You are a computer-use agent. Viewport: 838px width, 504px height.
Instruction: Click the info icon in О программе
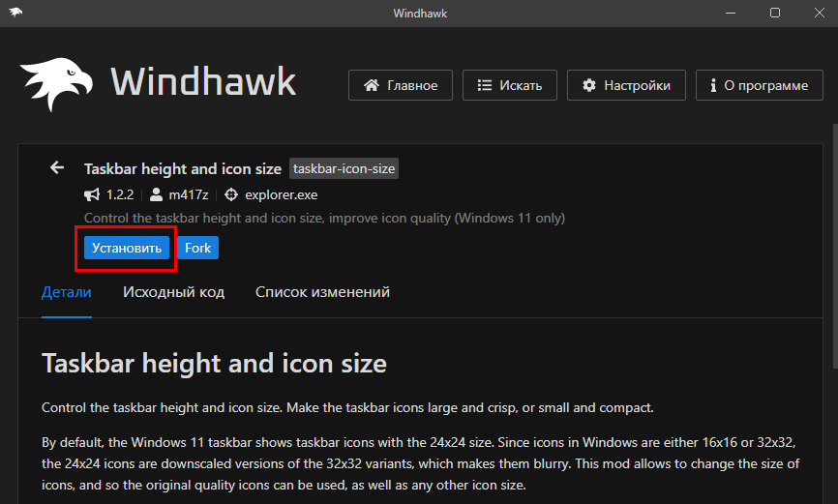tap(713, 85)
